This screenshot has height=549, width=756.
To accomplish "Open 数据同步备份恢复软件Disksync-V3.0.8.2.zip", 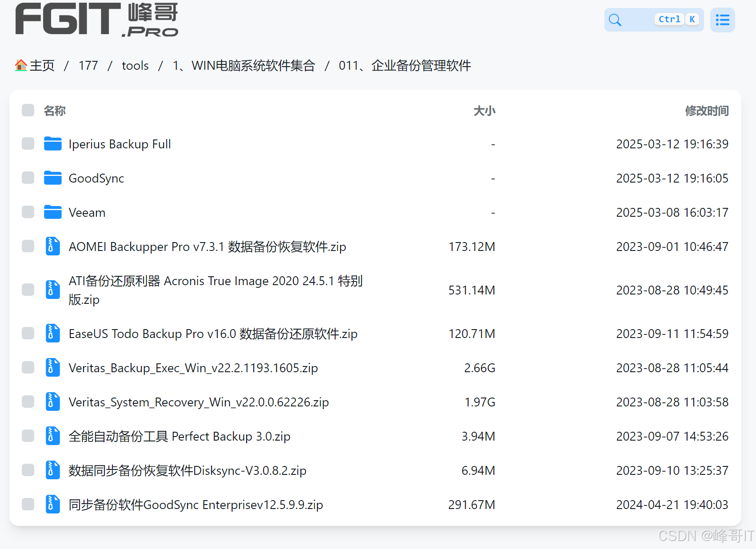I will point(188,471).
